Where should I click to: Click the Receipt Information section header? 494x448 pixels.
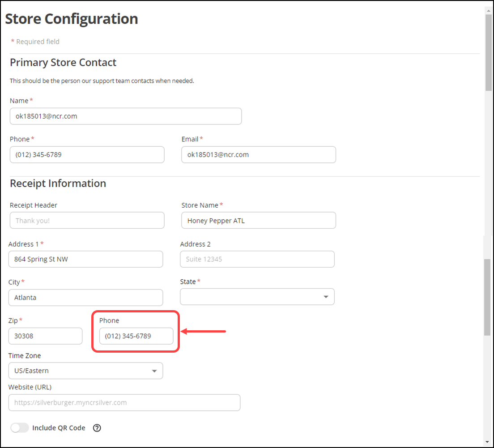click(x=58, y=183)
